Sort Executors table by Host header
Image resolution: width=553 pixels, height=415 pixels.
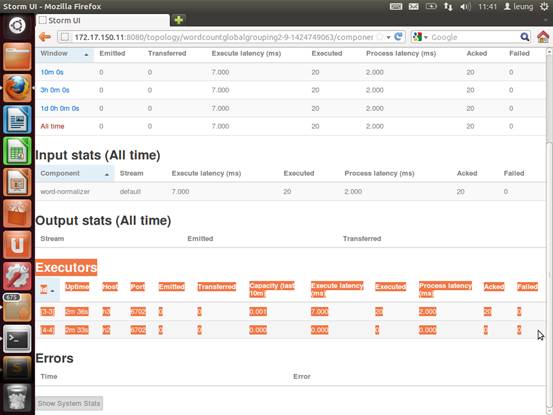110,287
